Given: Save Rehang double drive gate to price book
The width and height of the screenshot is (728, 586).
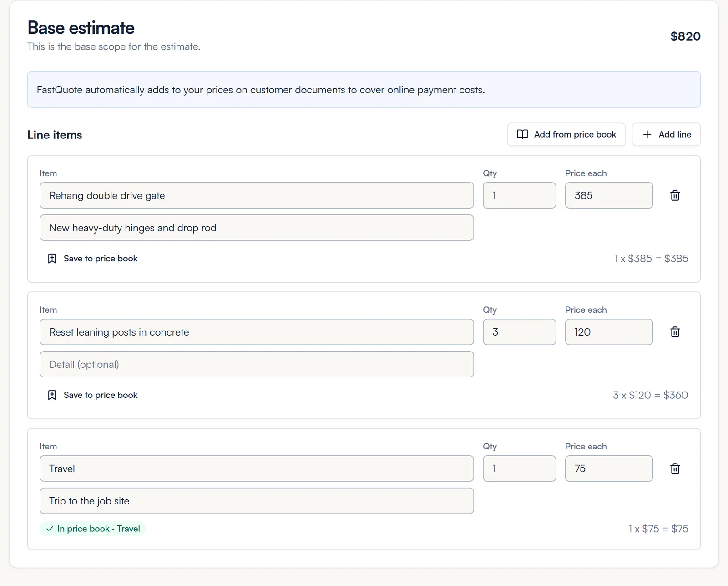Looking at the screenshot, I should [93, 259].
